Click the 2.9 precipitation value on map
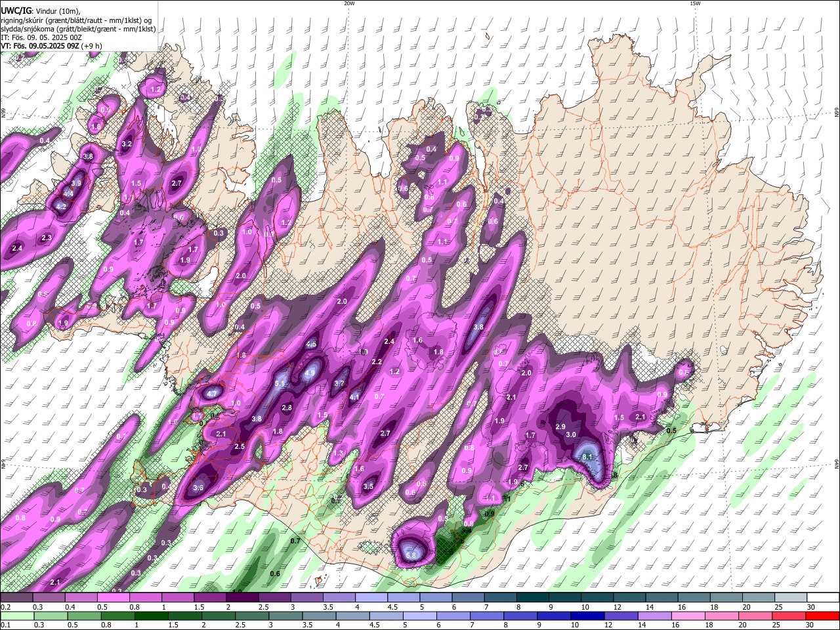The width and height of the screenshot is (840, 630). 560,427
